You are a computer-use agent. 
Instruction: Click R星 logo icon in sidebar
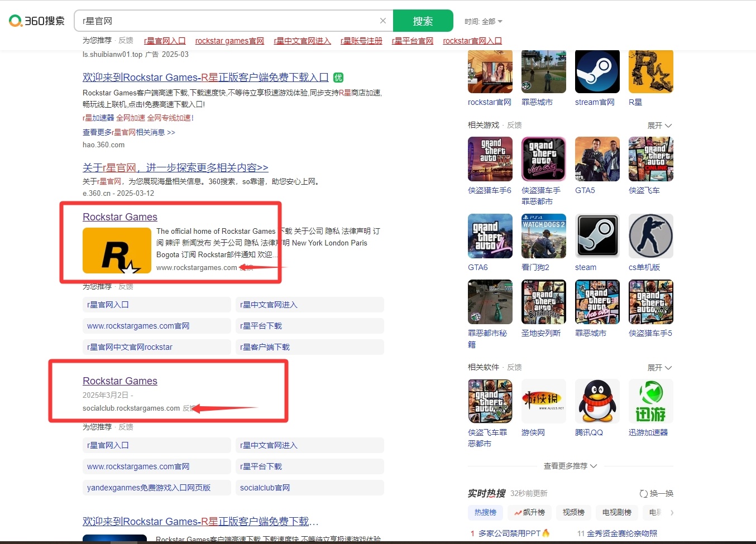coord(651,71)
